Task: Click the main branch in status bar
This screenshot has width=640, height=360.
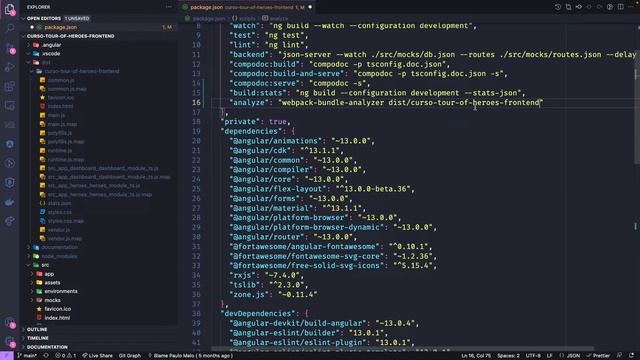Action: click(28, 356)
